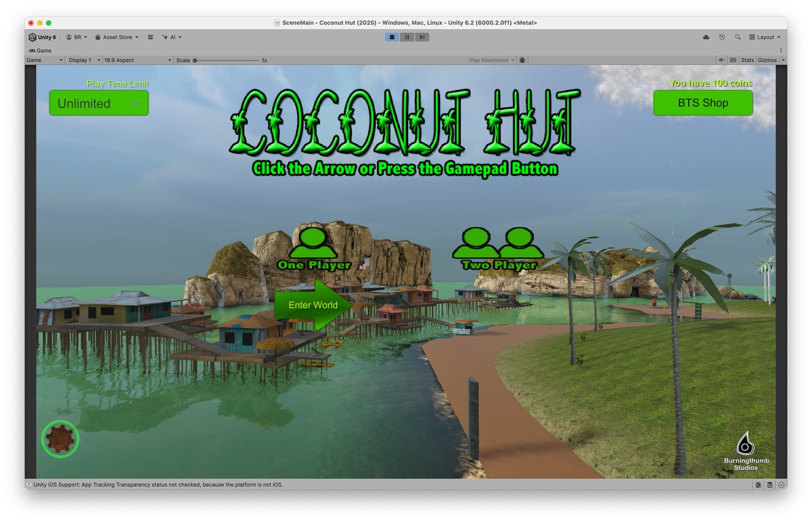Viewport: 812px width, 522px height.
Task: Click the Burningthumb Studios logo
Action: pos(746,451)
